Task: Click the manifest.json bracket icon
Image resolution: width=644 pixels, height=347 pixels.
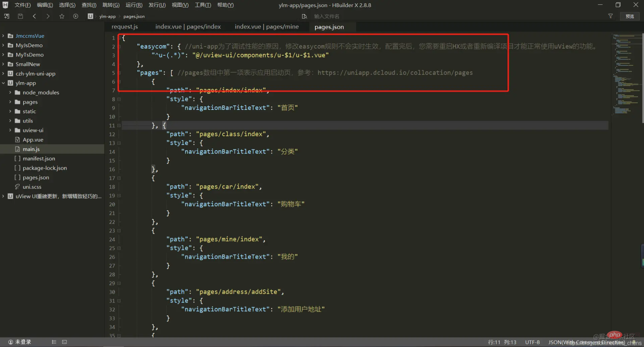Action: pos(18,158)
